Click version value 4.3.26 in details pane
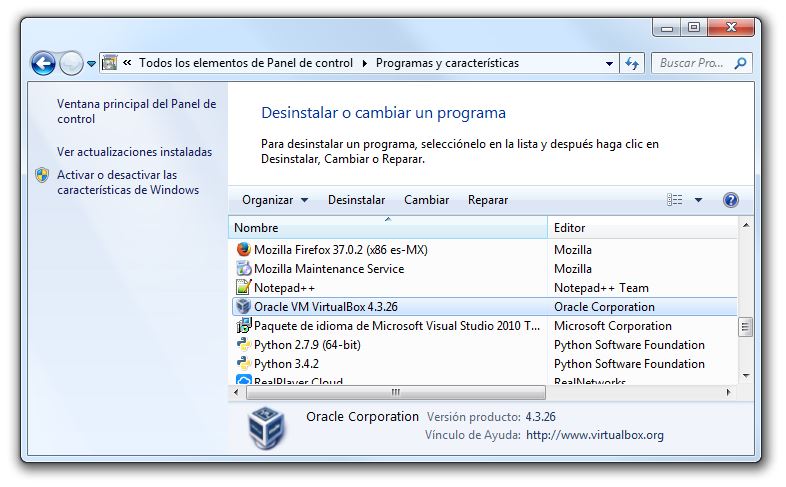Image resolution: width=786 pixels, height=487 pixels. pyautogui.click(x=540, y=417)
